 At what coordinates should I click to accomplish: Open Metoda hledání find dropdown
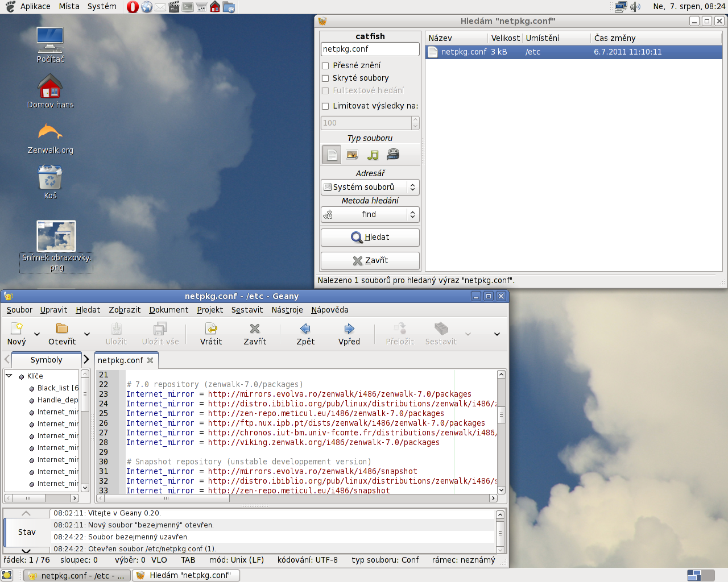tap(370, 214)
